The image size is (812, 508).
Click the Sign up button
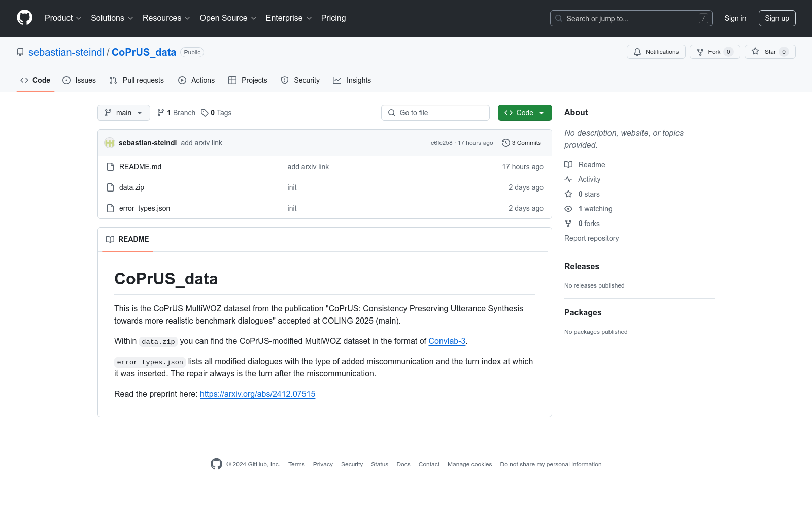[777, 18]
